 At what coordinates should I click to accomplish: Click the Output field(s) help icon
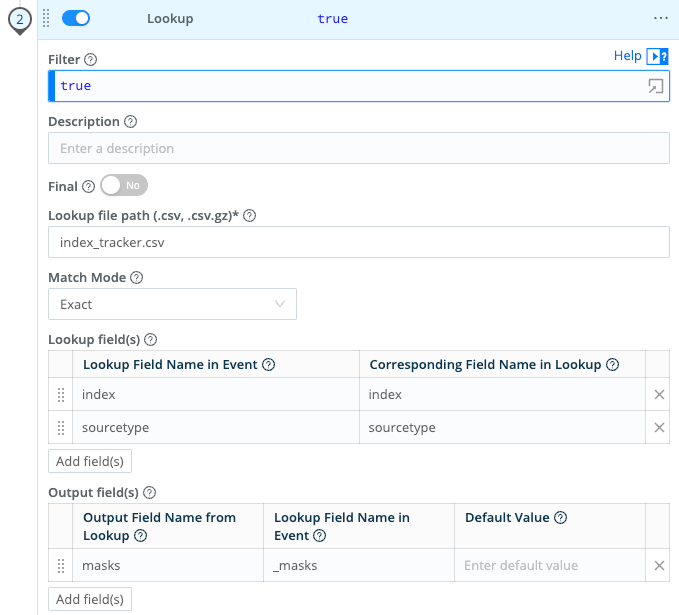click(x=149, y=492)
